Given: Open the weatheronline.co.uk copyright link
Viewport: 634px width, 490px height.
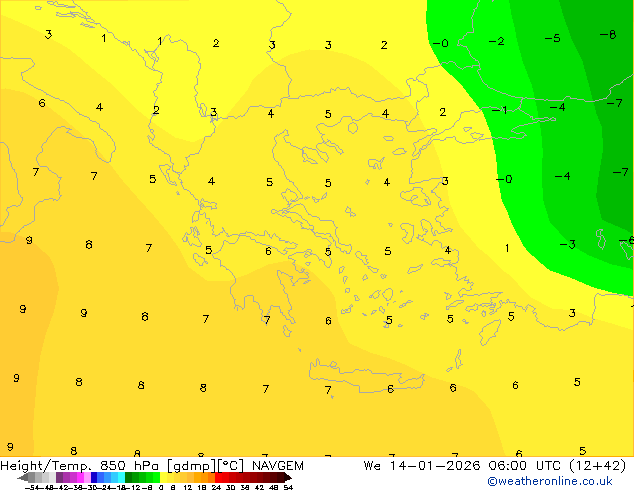Looking at the screenshot, I should coord(549,481).
